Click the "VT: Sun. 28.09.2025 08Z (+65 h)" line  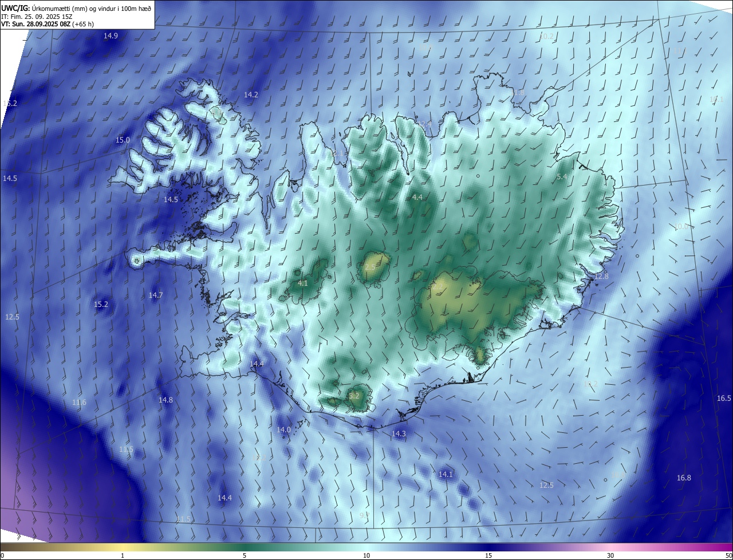tap(48, 24)
